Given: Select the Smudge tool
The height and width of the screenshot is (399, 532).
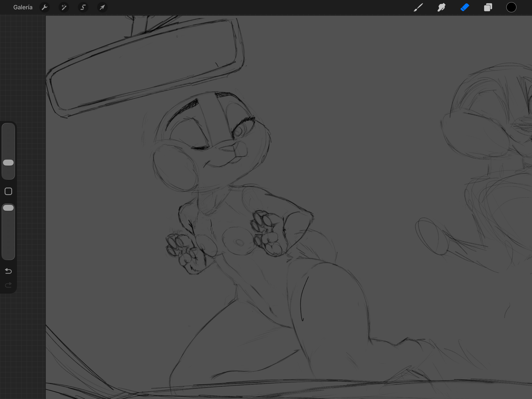Looking at the screenshot, I should 441,7.
